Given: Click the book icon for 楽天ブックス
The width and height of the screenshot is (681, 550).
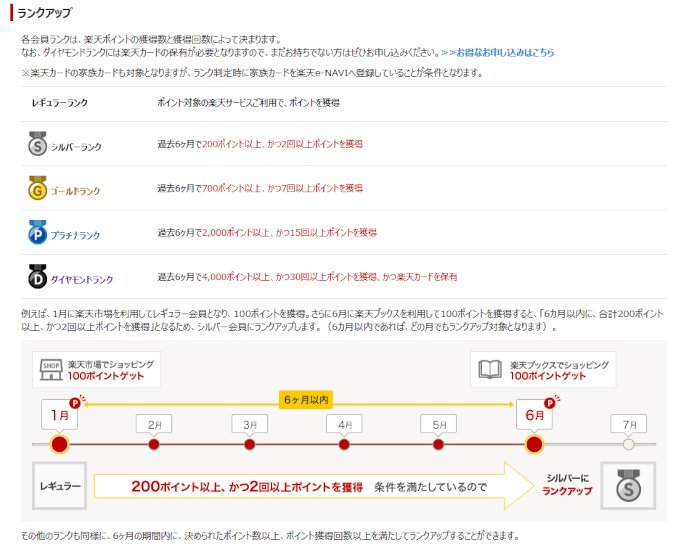Looking at the screenshot, I should (489, 369).
